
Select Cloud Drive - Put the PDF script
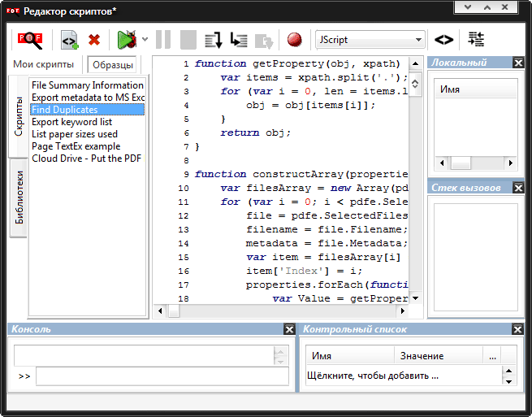88,159
